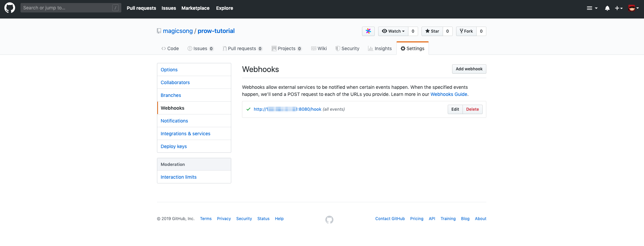Open the Training footer link
Screen dimensions: 644x246
448,219
